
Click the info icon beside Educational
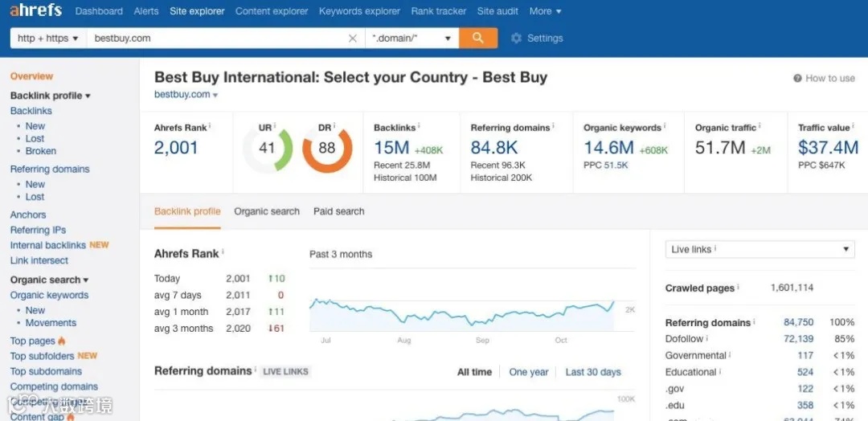(x=720, y=371)
